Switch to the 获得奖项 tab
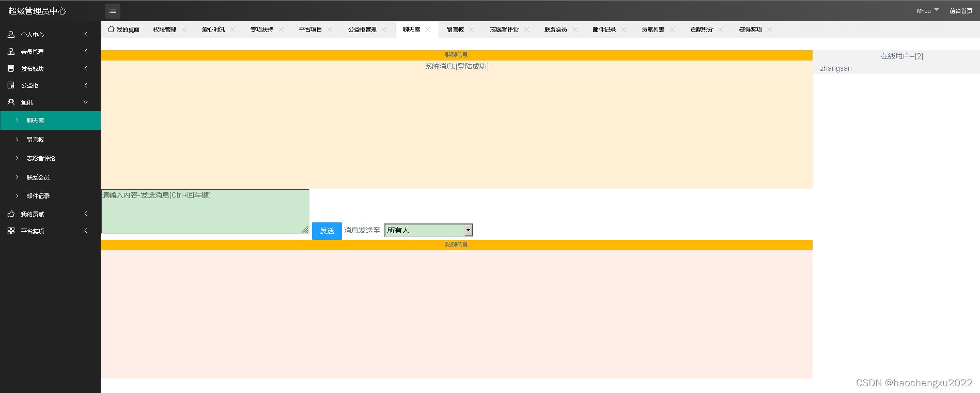This screenshot has height=393, width=980. (x=750, y=29)
